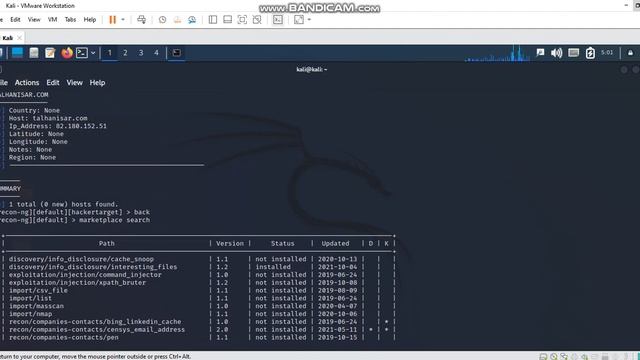
Task: Open the power manager battery icon
Action: point(590,53)
